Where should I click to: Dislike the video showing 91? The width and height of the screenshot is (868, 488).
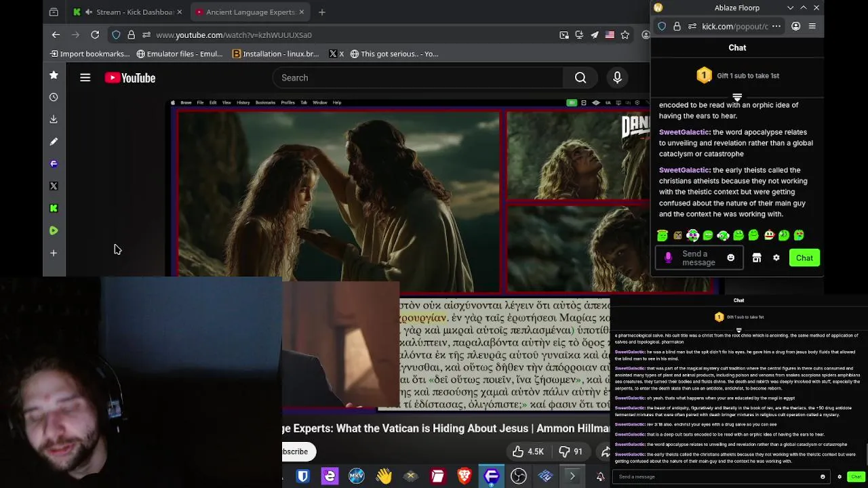570,451
